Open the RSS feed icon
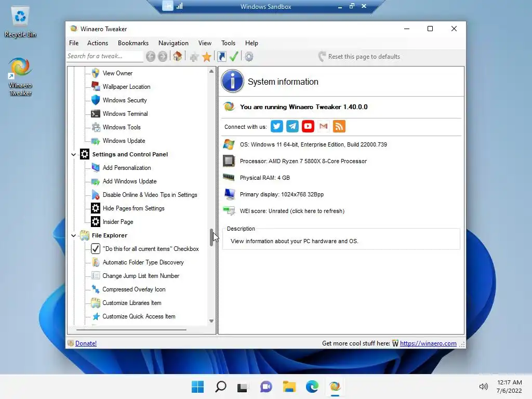Image resolution: width=532 pixels, height=399 pixels. [x=339, y=127]
